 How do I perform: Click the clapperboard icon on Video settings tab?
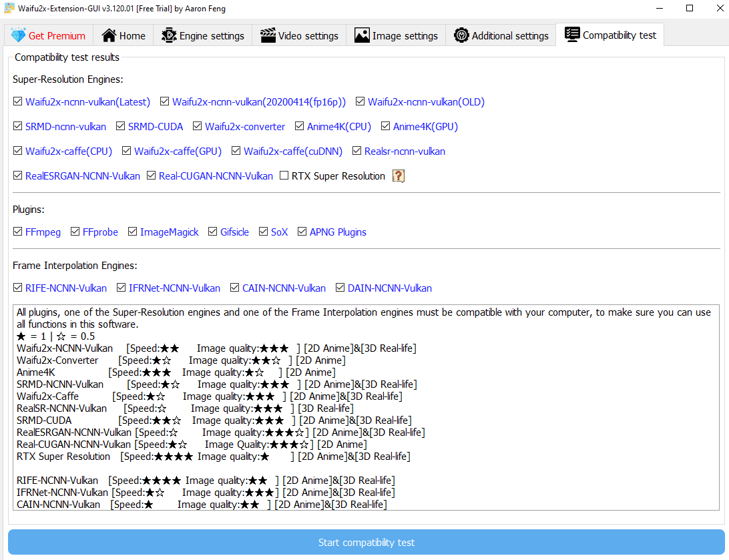tap(268, 35)
